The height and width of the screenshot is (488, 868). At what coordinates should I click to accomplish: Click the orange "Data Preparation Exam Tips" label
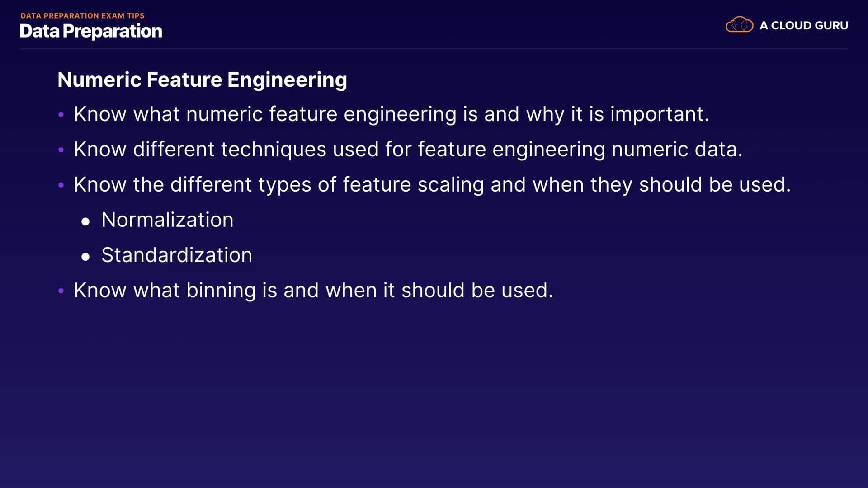click(x=82, y=16)
